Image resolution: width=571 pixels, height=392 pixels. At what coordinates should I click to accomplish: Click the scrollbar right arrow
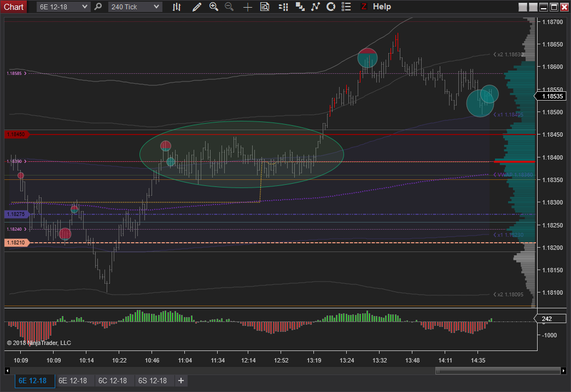coord(563,371)
